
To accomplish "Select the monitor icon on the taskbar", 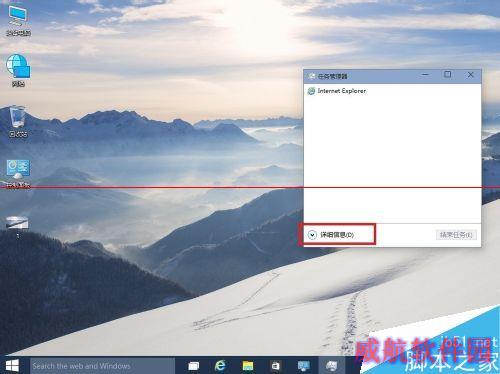I will click(x=303, y=366).
